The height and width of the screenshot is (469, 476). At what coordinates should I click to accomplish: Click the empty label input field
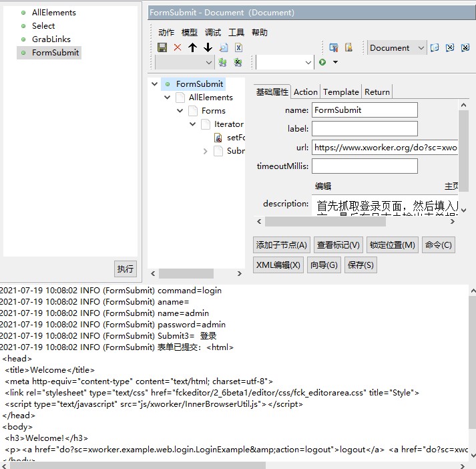pyautogui.click(x=365, y=129)
